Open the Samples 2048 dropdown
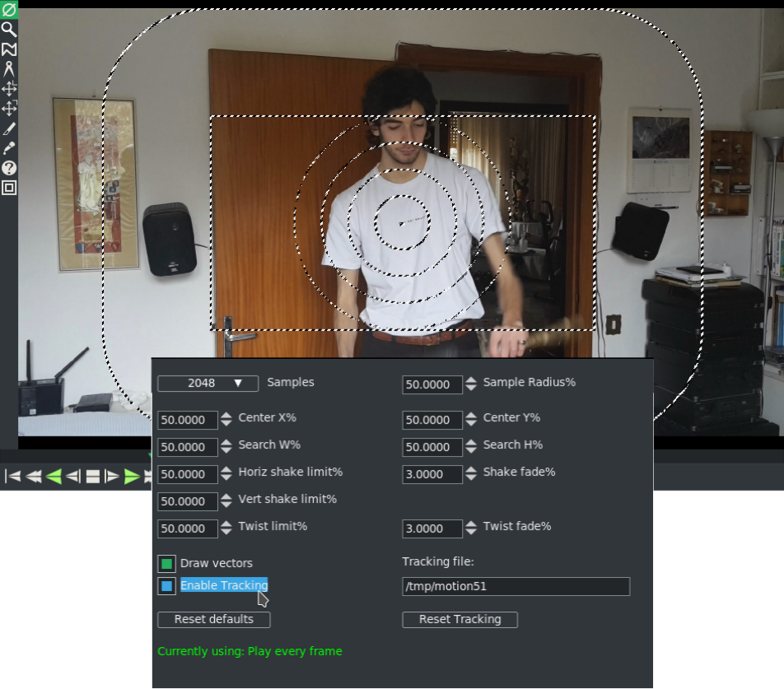 click(208, 384)
